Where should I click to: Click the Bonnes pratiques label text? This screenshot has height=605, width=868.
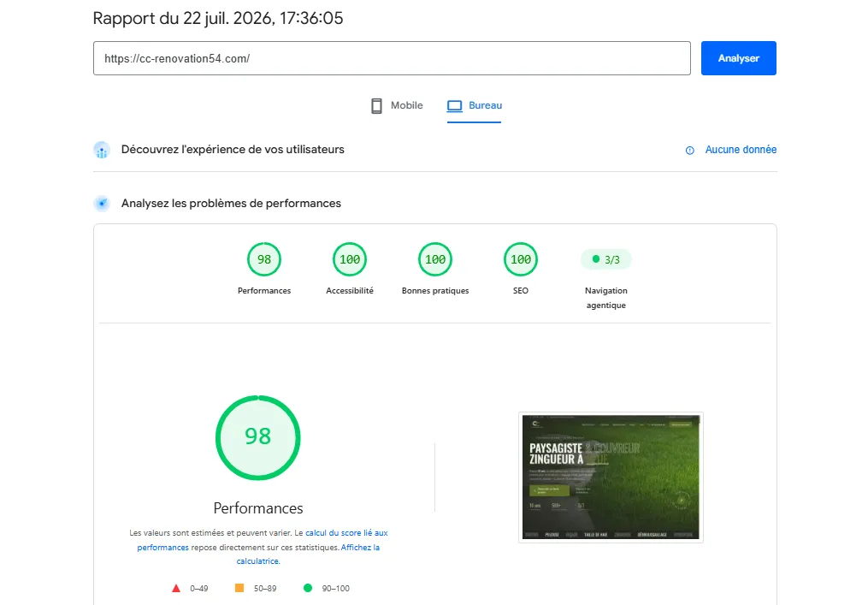point(435,291)
